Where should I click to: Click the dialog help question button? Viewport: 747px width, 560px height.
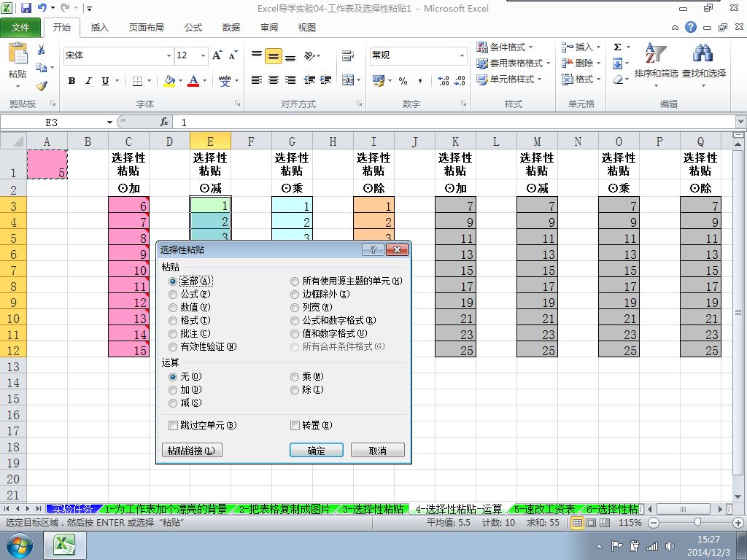[373, 249]
